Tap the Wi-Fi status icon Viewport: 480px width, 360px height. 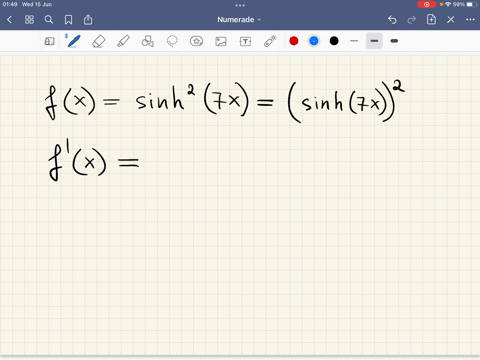(448, 4)
